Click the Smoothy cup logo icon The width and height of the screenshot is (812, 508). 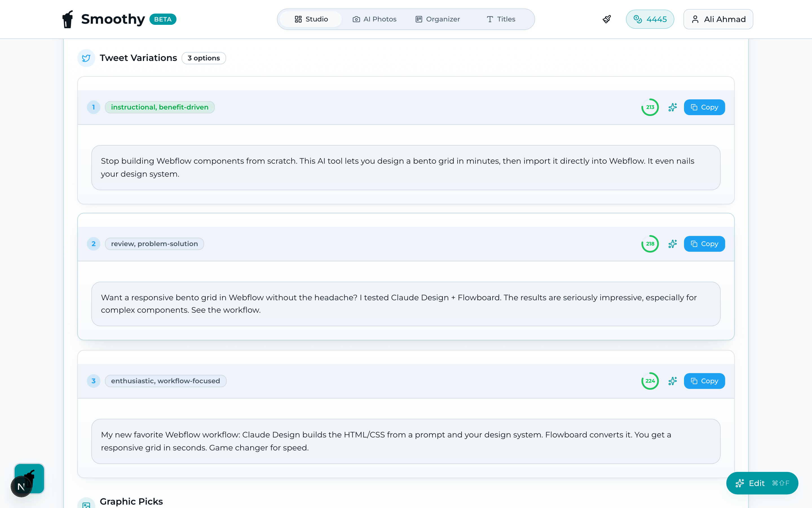68,19
